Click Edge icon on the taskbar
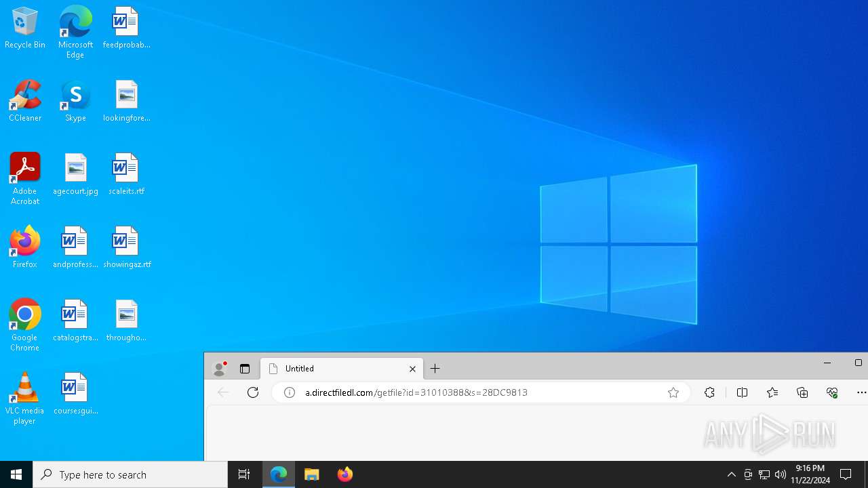 279,474
